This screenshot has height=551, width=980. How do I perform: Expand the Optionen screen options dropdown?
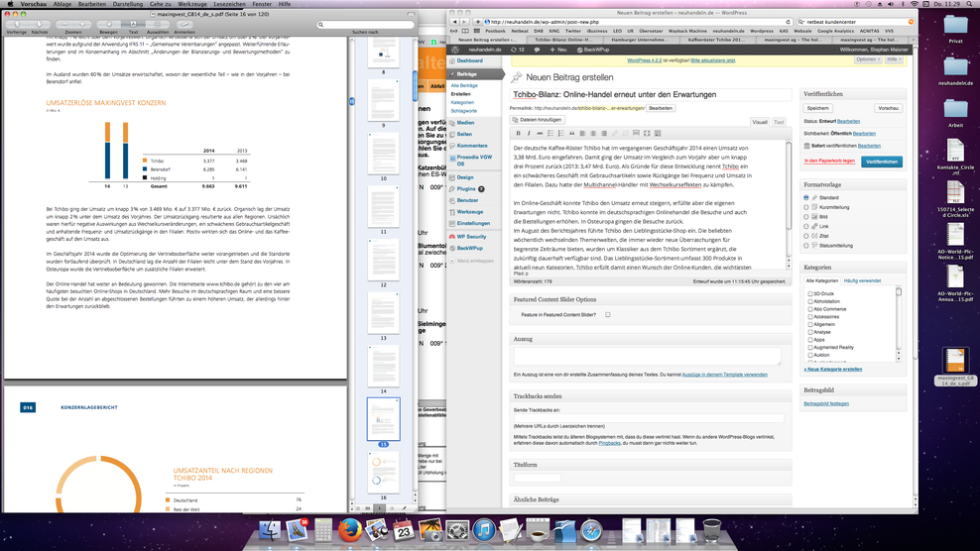point(868,59)
